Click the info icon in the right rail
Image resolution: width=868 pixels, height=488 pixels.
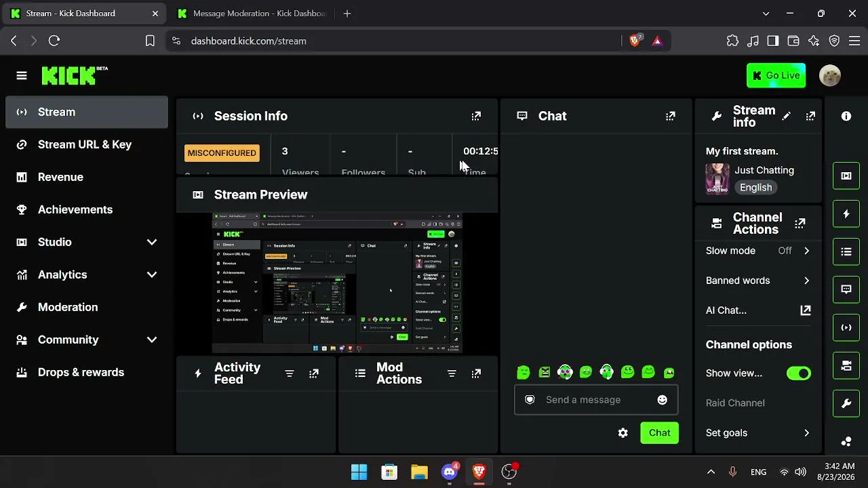click(x=846, y=116)
